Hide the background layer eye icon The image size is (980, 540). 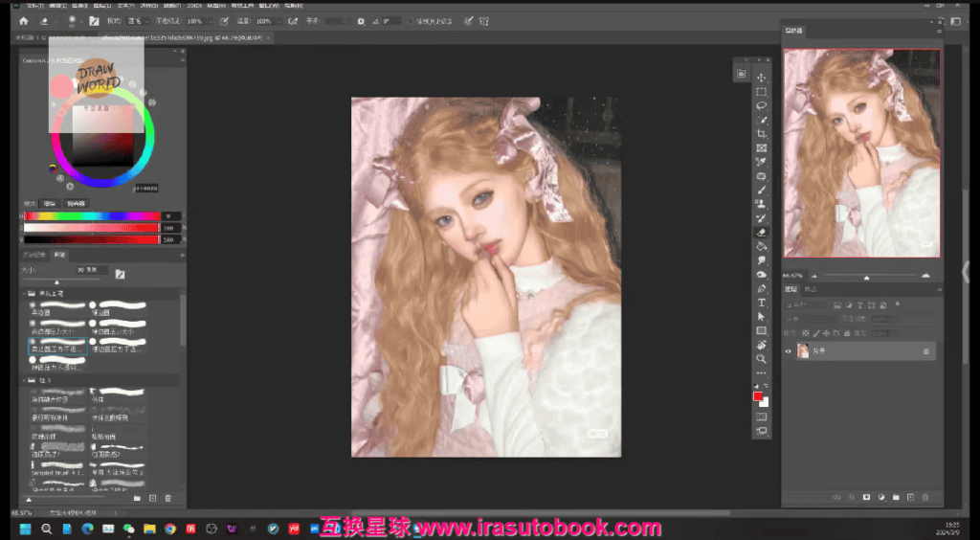coord(789,351)
